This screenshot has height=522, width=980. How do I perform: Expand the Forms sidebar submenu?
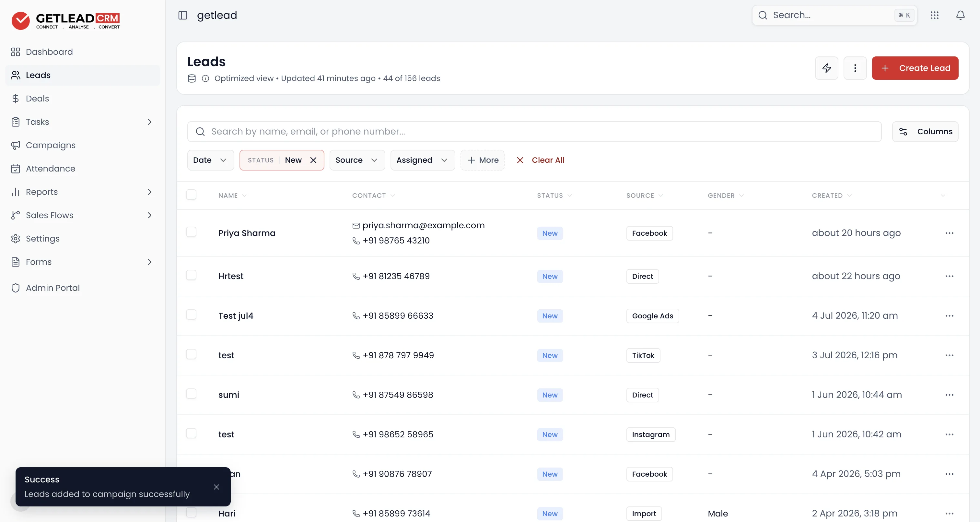coord(149,262)
